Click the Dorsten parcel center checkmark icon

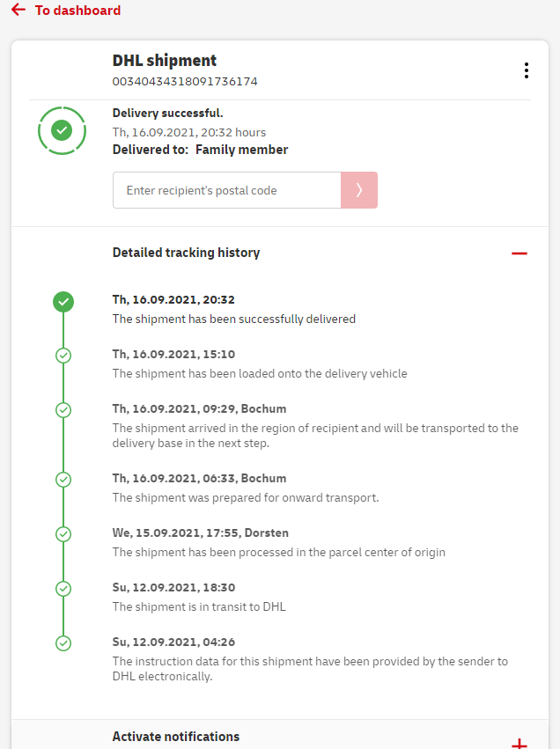pos(63,534)
